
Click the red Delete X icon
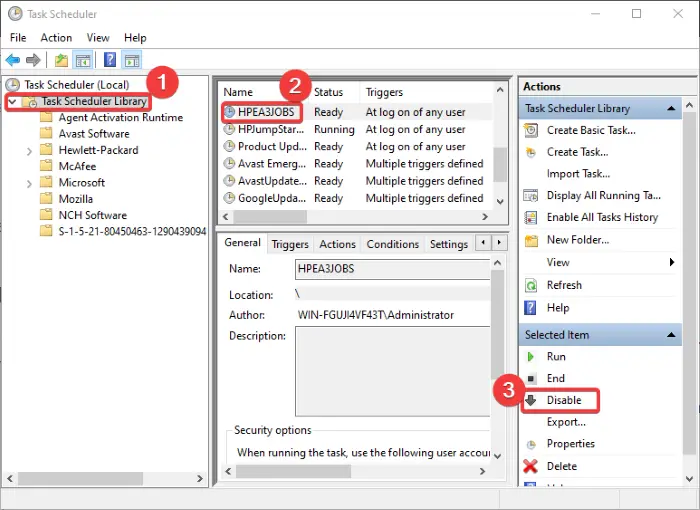tap(530, 466)
